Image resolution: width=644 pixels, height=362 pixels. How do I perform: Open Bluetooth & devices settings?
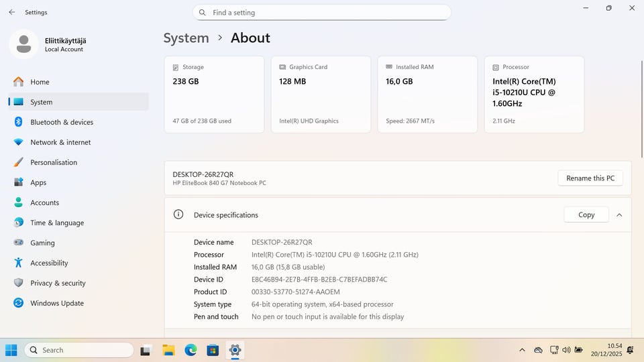[x=78, y=122]
